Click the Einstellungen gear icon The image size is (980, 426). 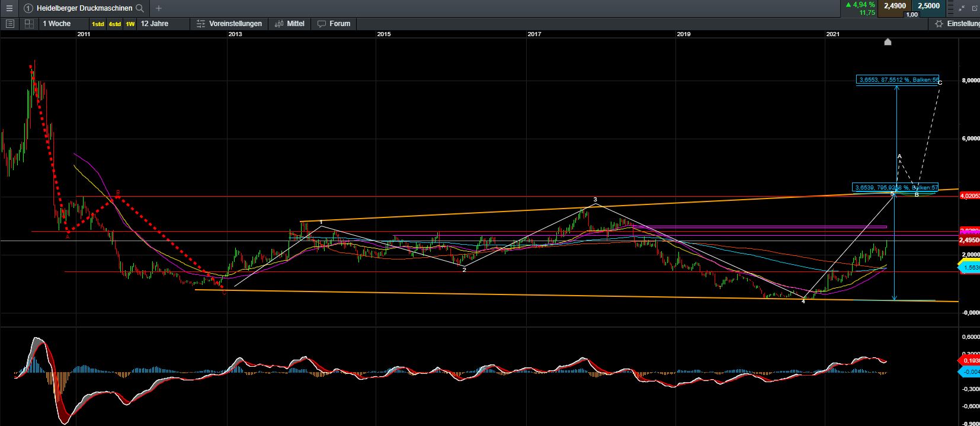(x=939, y=24)
